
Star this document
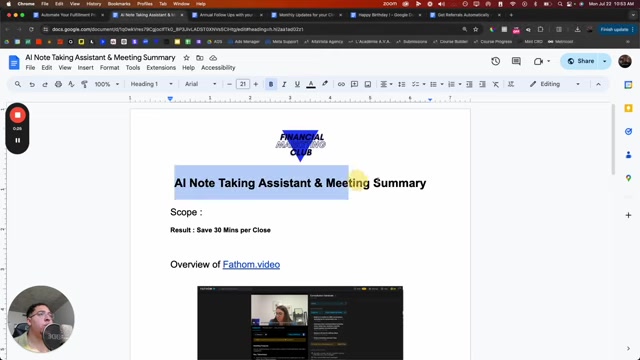point(187,58)
